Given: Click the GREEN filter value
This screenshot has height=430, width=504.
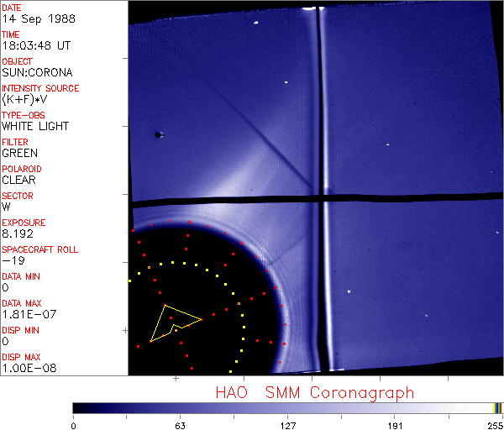Looking at the screenshot, I should pyautogui.click(x=19, y=153).
